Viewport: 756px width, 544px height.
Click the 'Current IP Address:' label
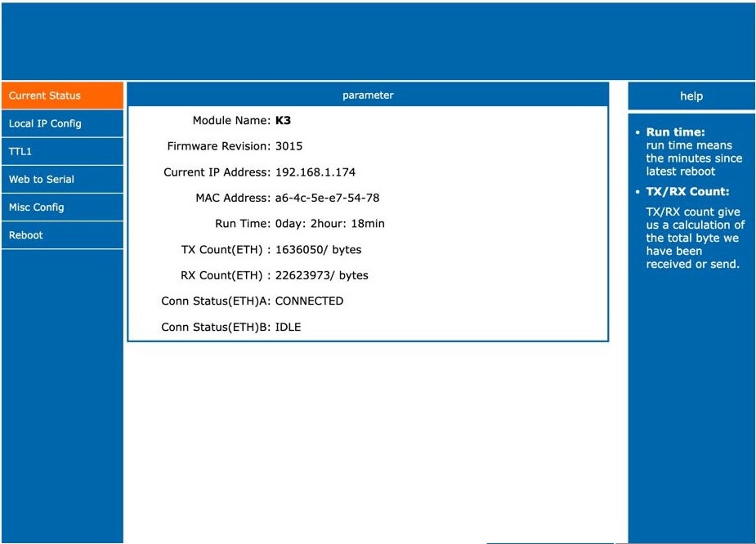217,172
